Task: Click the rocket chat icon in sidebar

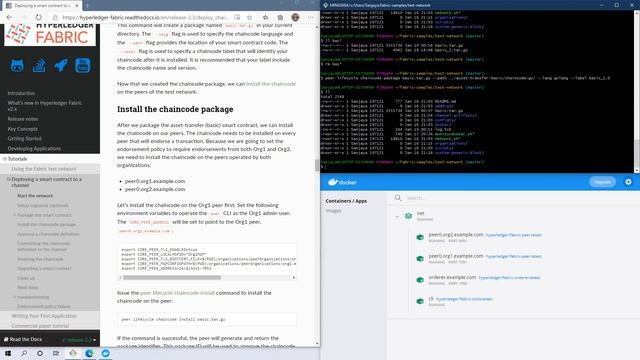Action: (x=61, y=65)
